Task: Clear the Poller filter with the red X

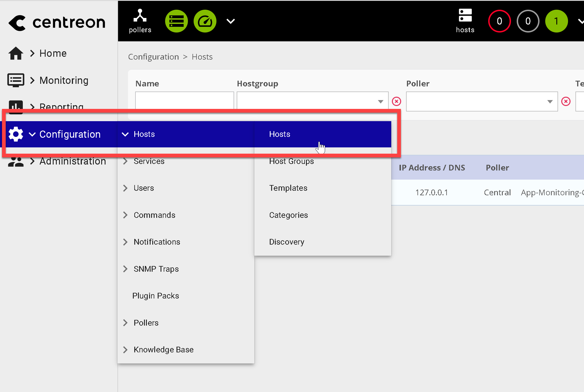Action: click(x=566, y=101)
